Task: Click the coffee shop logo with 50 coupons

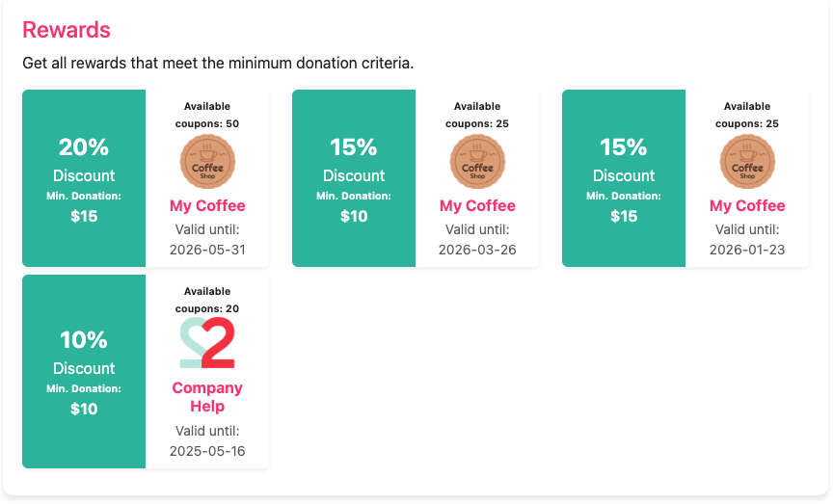Action: coord(207,162)
